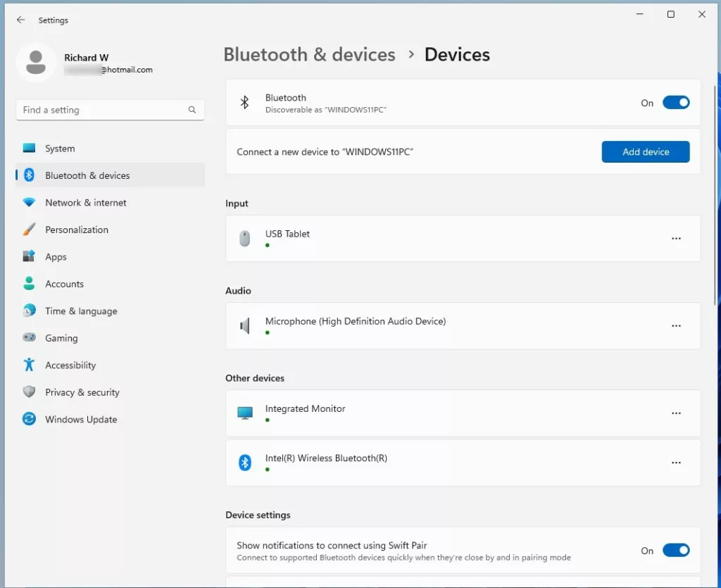Click the Network wifi icon in sidebar

29,202
